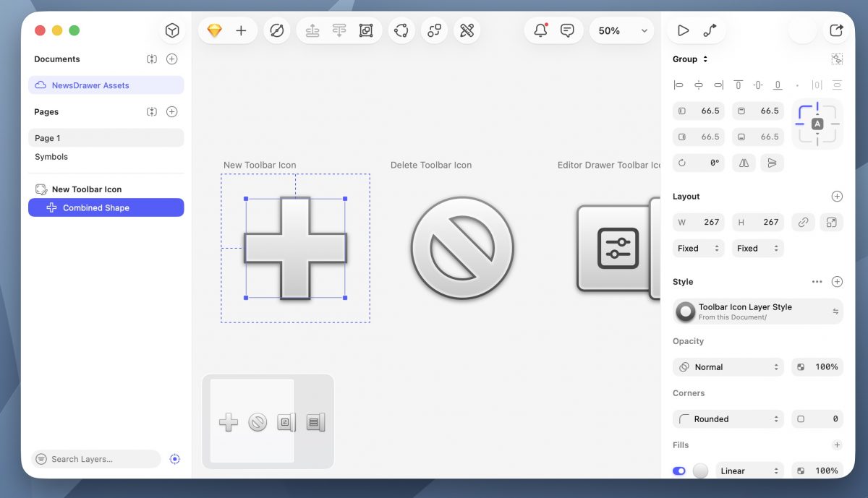The width and height of the screenshot is (868, 498).
Task: Click the Search Layers field
Action: click(95, 459)
